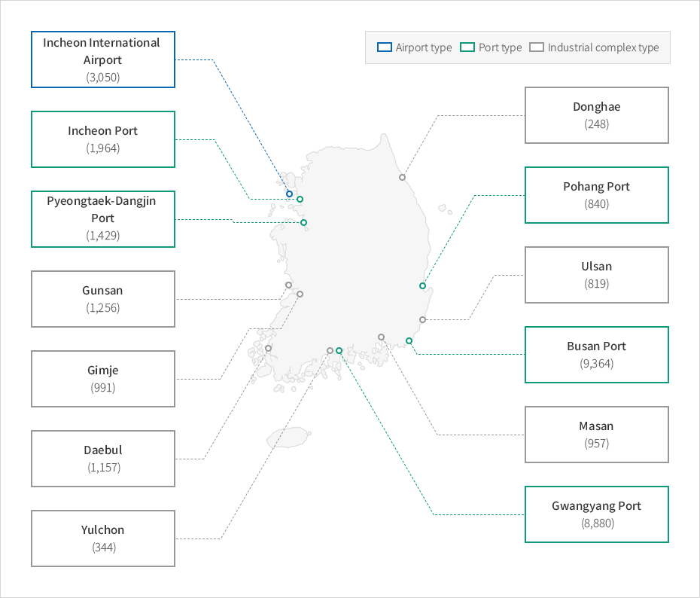Click the green Port type legend swatch
700x598 pixels.
[467, 47]
